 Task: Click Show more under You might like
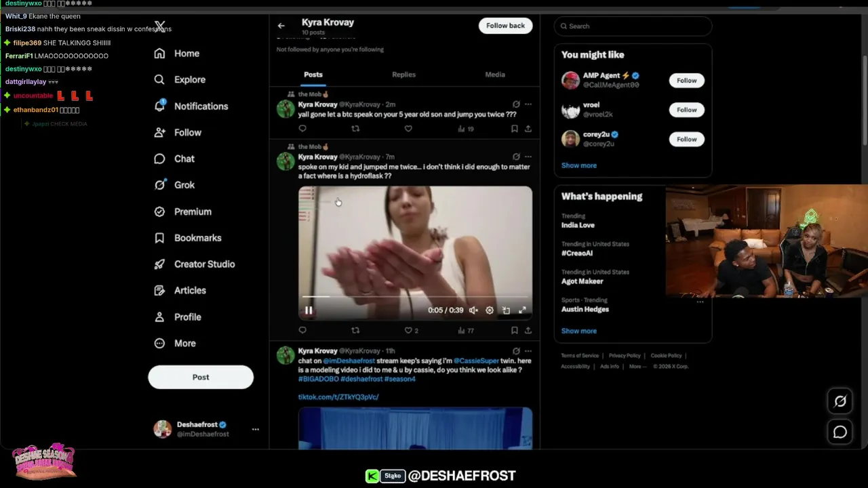pyautogui.click(x=579, y=165)
